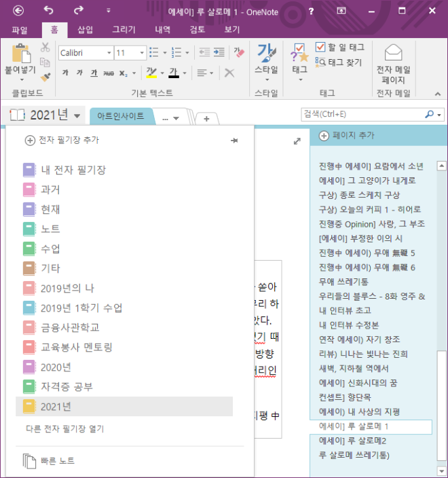The width and height of the screenshot is (448, 478).
Task: Open the Calibri font dropdown
Action: pyautogui.click(x=109, y=53)
